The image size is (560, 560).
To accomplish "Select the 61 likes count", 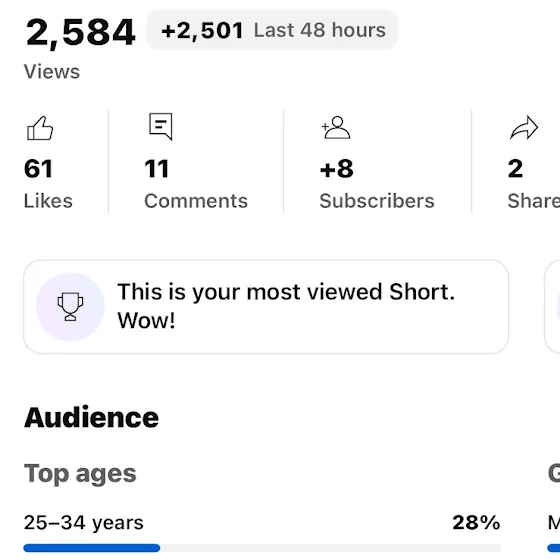I will (x=39, y=169).
